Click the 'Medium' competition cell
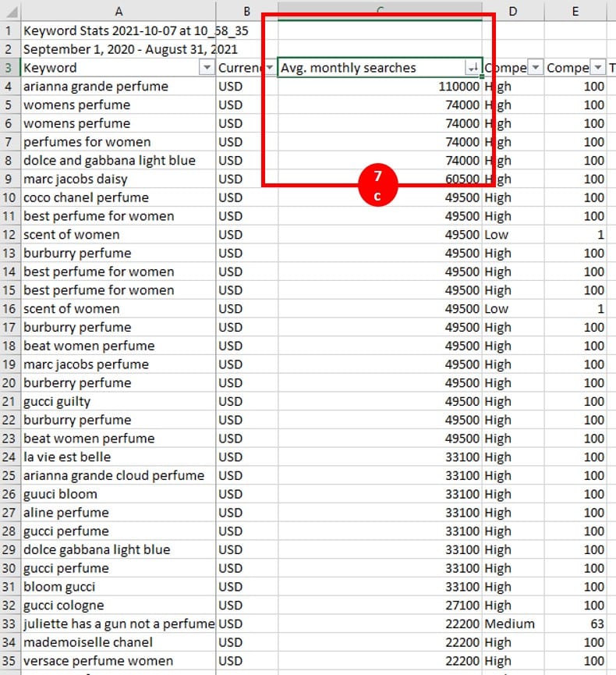The height and width of the screenshot is (675, 616). pyautogui.click(x=513, y=623)
